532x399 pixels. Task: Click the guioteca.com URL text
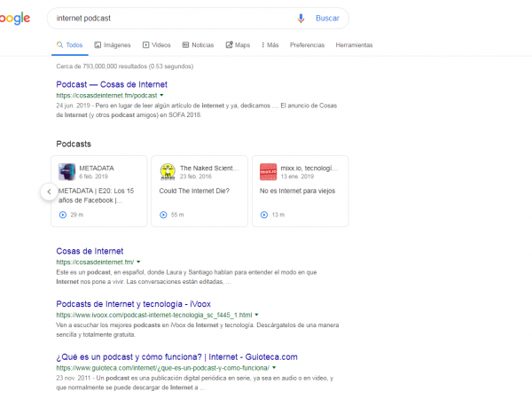coord(163,368)
